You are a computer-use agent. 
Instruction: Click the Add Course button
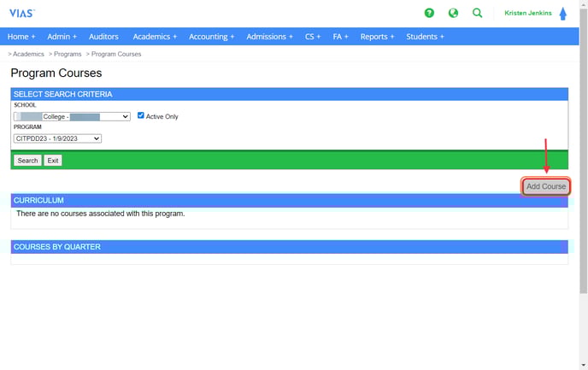coord(545,186)
